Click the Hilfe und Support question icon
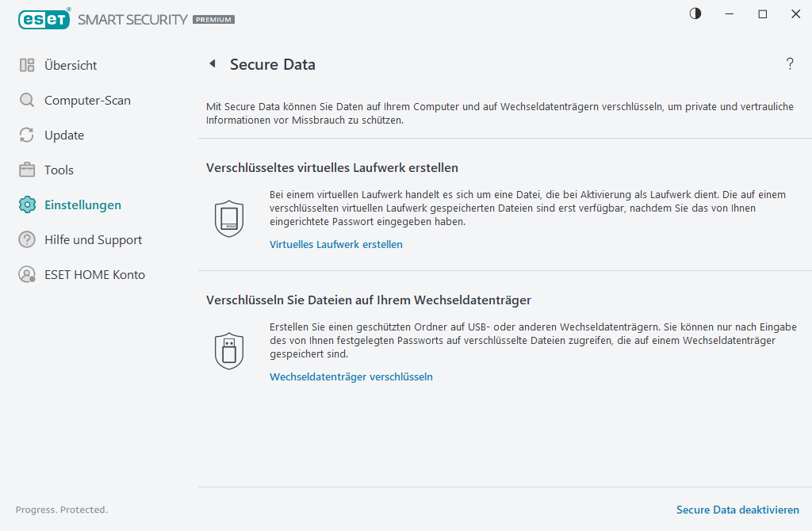This screenshot has height=531, width=812. click(26, 239)
